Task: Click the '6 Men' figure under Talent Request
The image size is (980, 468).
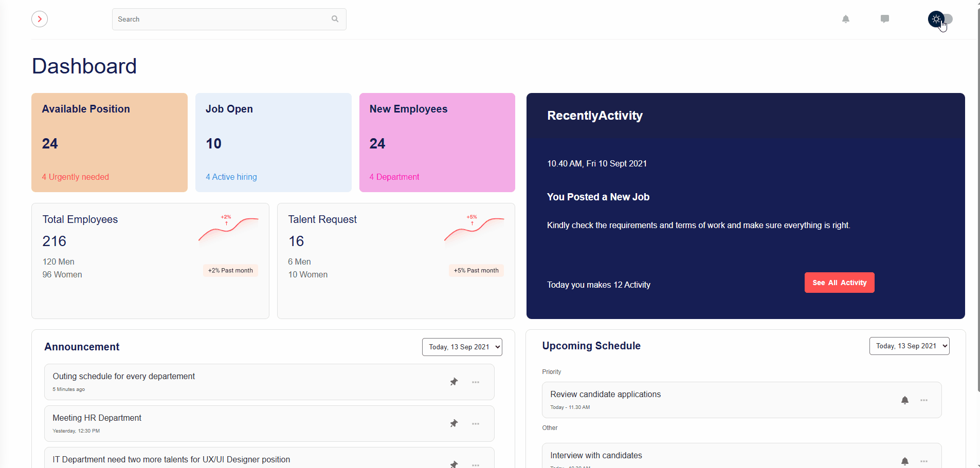Action: pos(299,261)
